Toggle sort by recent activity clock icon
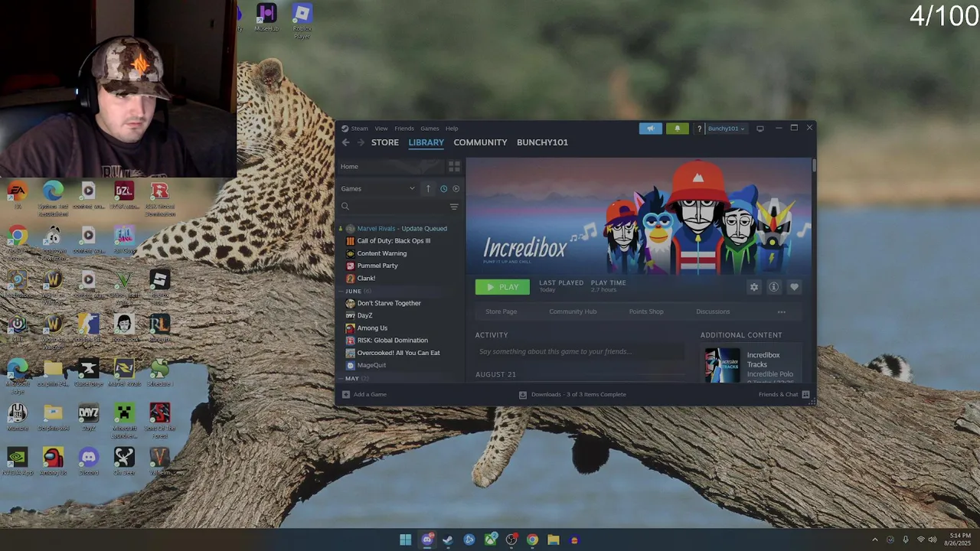The image size is (980, 551). click(x=443, y=188)
